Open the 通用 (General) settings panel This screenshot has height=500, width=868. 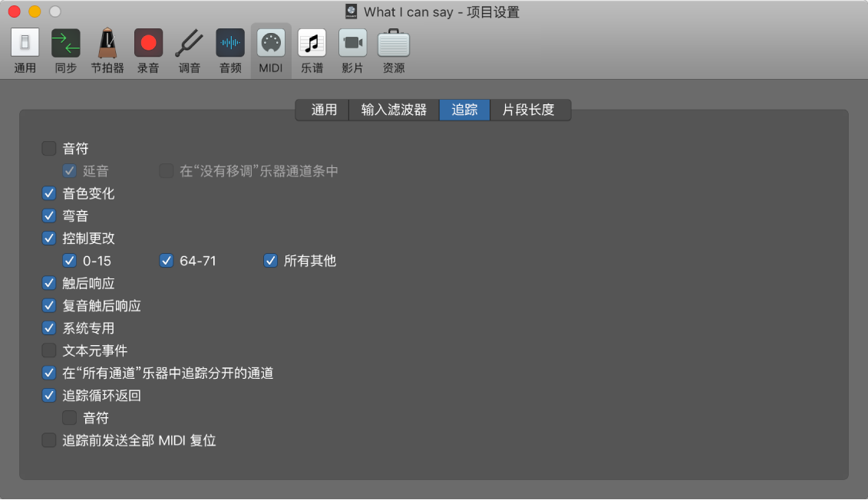25,49
